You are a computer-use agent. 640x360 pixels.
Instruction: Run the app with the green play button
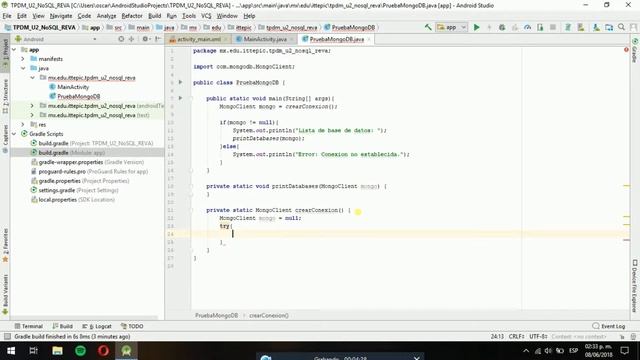coord(476,27)
